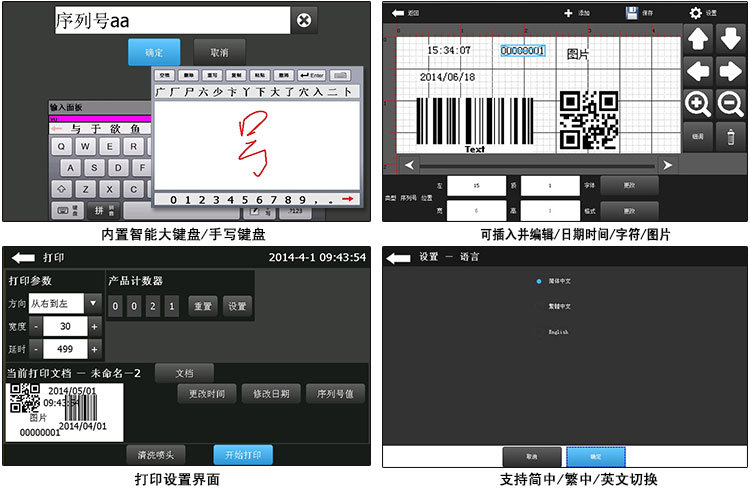Go back using arrow on 打印 screen
The height and width of the screenshot is (488, 750).
click(x=23, y=258)
